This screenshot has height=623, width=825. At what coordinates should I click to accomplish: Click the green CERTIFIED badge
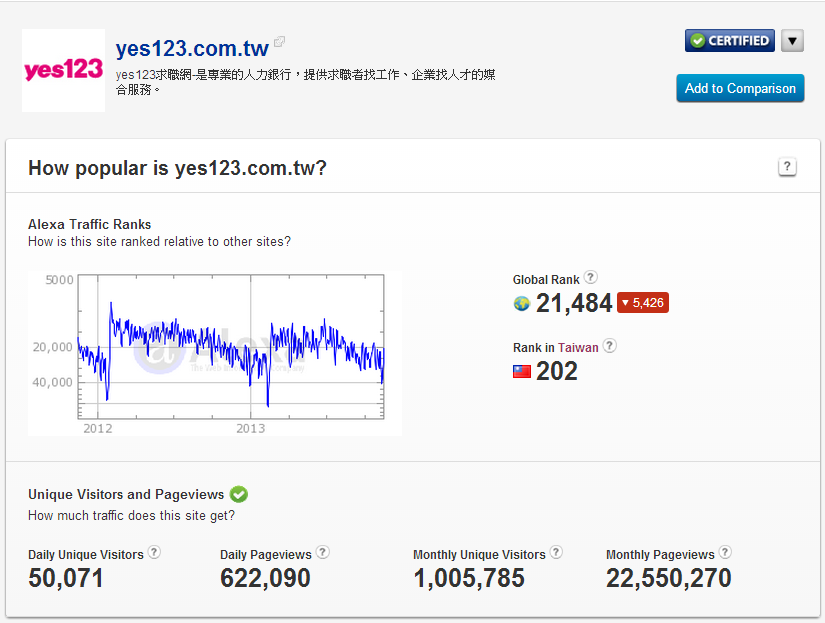pos(729,41)
